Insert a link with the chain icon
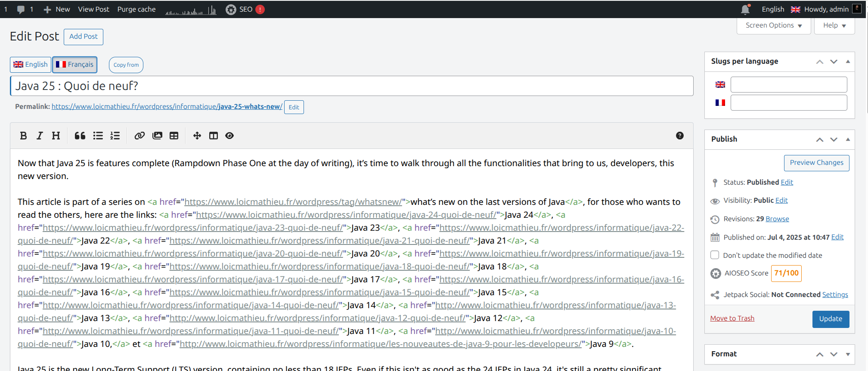868x371 pixels. point(139,136)
